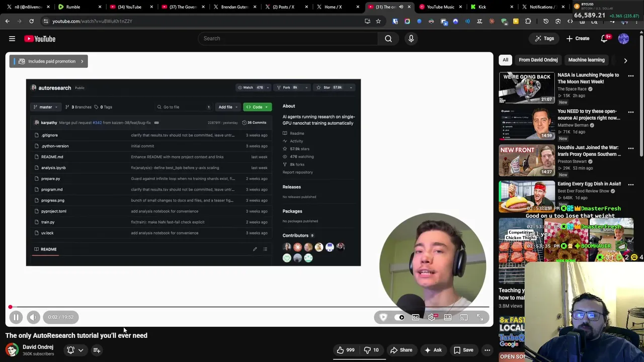Open the browser three-dot menu
This screenshot has height=362, width=644.
tap(637, 21)
